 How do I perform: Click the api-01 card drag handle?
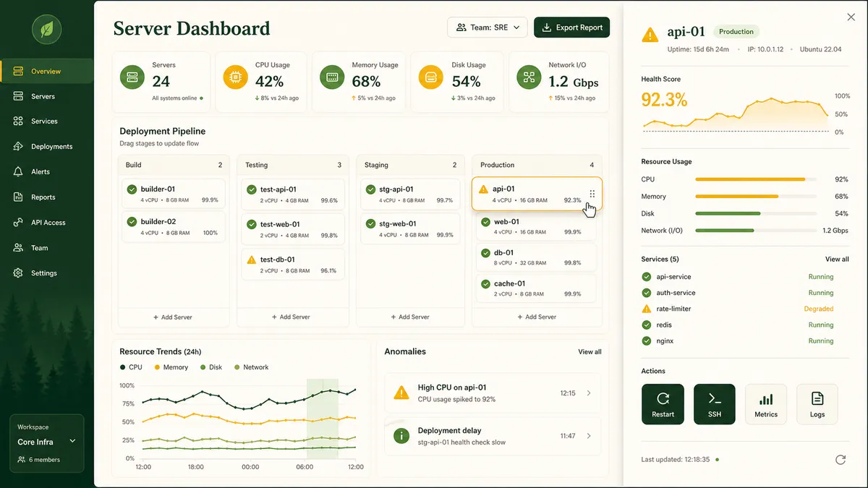592,194
